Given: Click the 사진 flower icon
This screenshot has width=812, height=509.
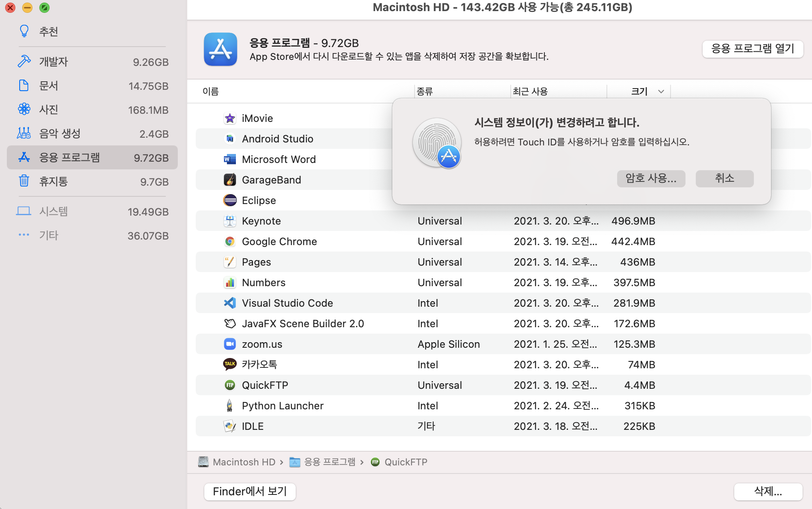Looking at the screenshot, I should 24,109.
